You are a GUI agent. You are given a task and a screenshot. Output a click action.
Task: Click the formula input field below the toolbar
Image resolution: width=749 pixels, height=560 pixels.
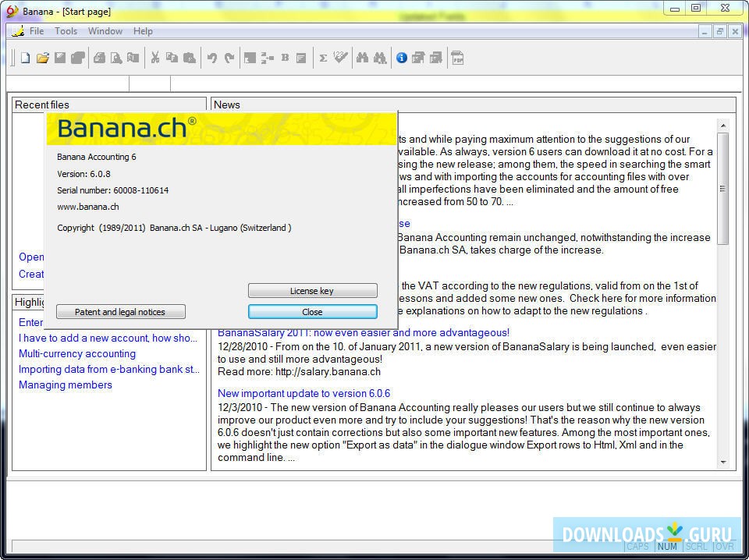[455, 83]
